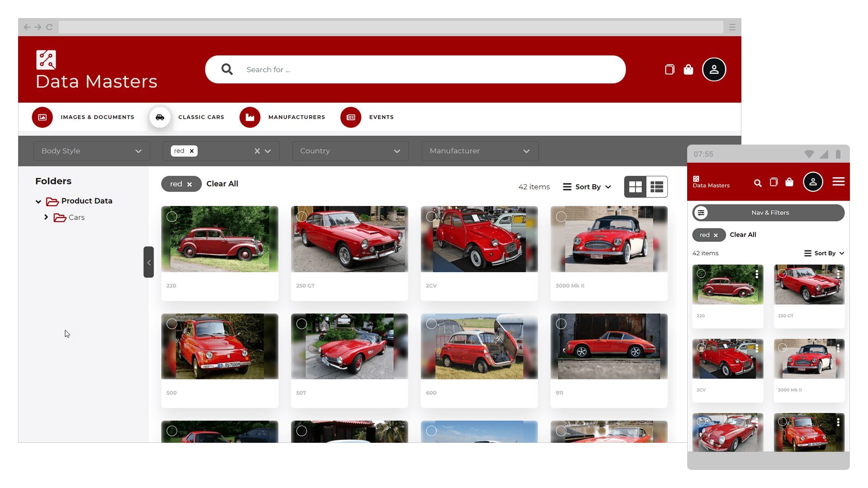Open the Body Style dropdown

click(92, 151)
